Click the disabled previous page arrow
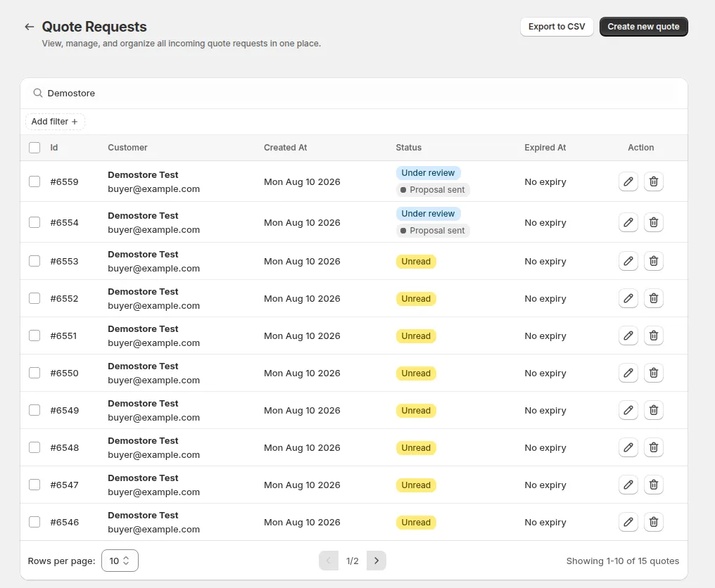715x588 pixels. pyautogui.click(x=329, y=561)
